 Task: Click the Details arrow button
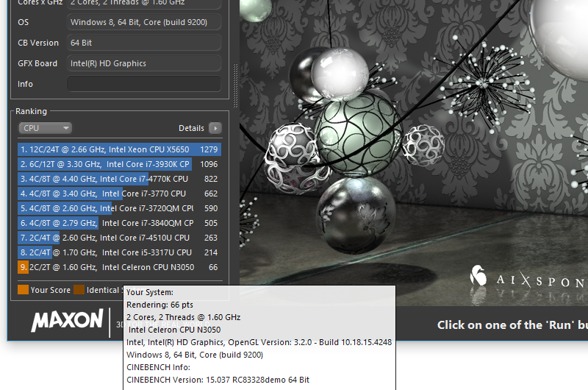pos(215,128)
